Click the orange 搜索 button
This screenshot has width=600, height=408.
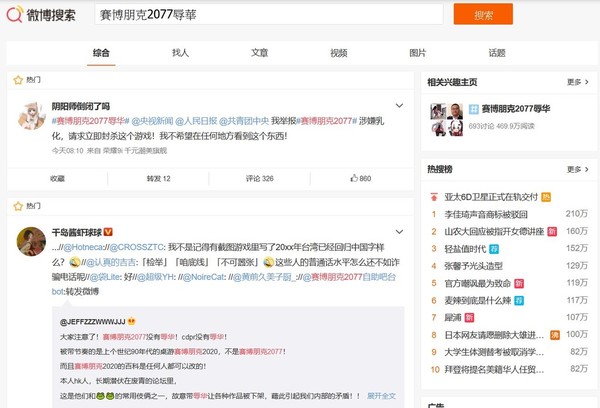pyautogui.click(x=483, y=14)
